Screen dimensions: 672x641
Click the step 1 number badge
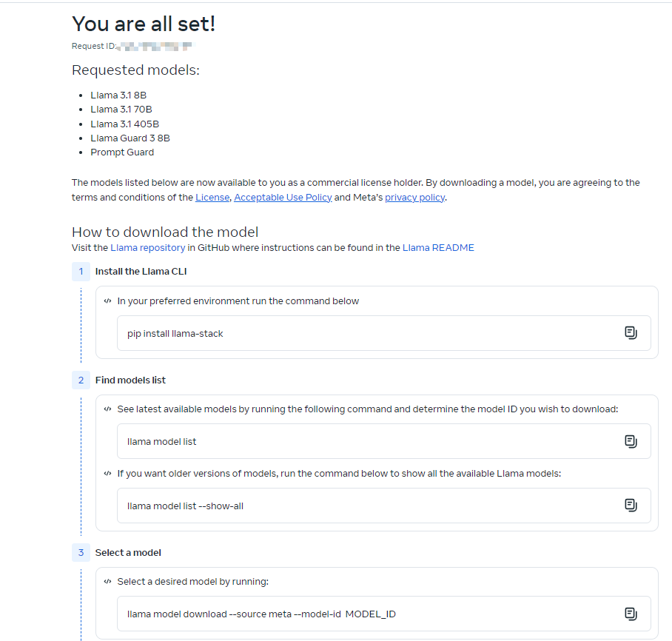coord(81,272)
